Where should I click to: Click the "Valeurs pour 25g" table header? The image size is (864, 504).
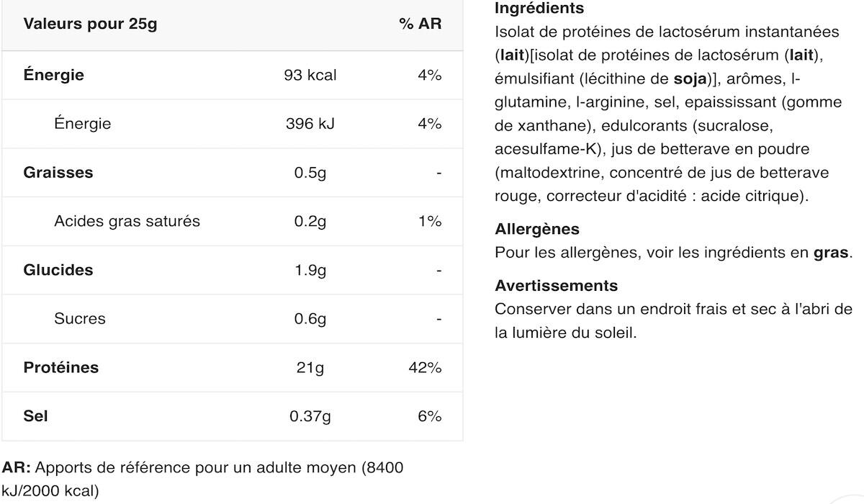(90, 24)
